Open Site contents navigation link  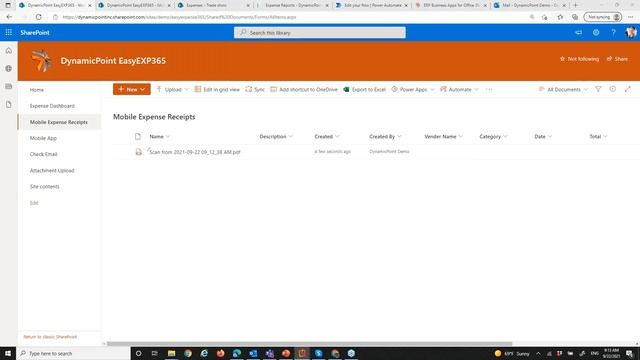tap(44, 187)
